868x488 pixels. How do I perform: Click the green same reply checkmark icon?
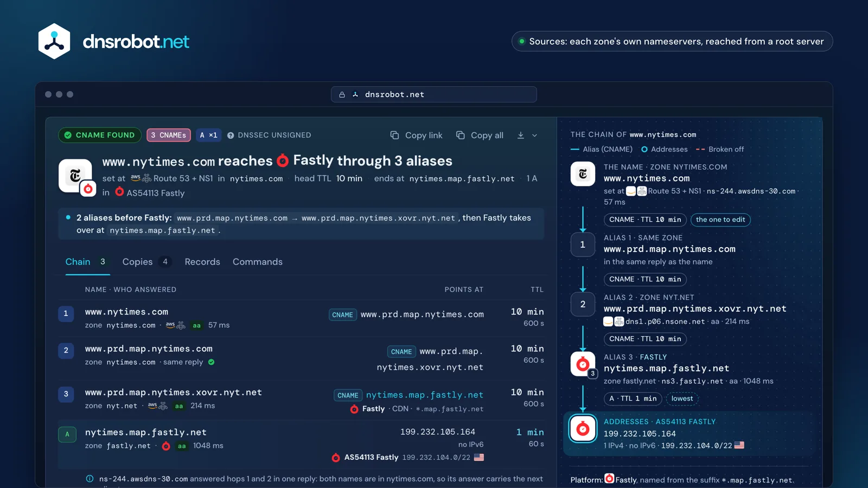tap(212, 362)
